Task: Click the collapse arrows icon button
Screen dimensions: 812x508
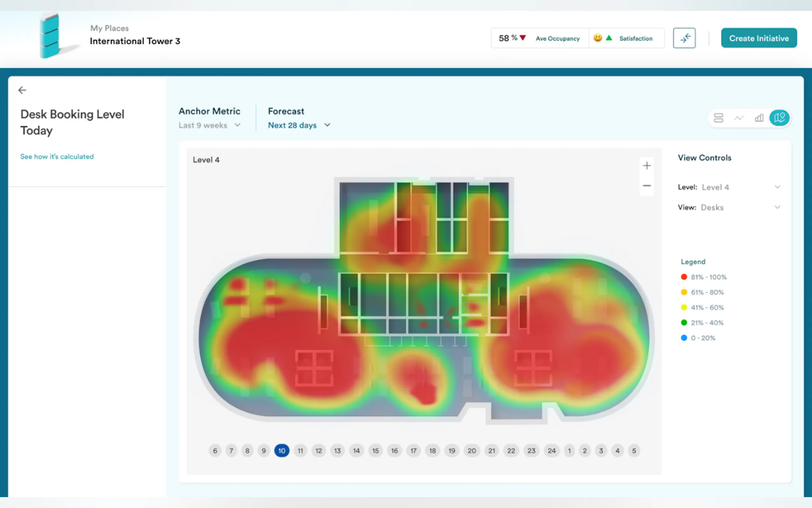Action: (684, 38)
